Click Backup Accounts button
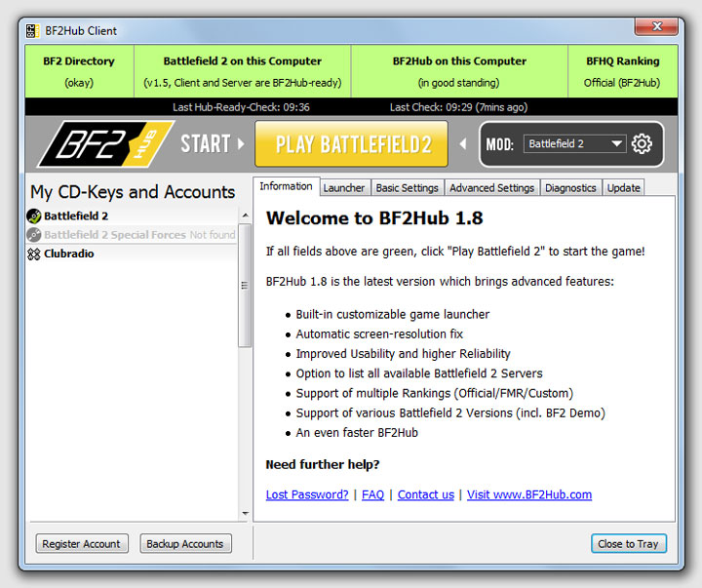 (x=185, y=544)
